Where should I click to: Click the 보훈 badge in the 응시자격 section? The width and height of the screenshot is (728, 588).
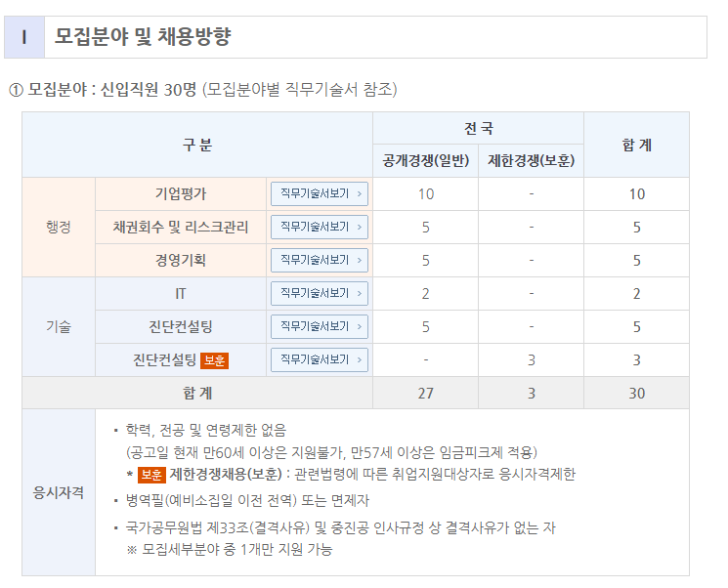pyautogui.click(x=151, y=475)
